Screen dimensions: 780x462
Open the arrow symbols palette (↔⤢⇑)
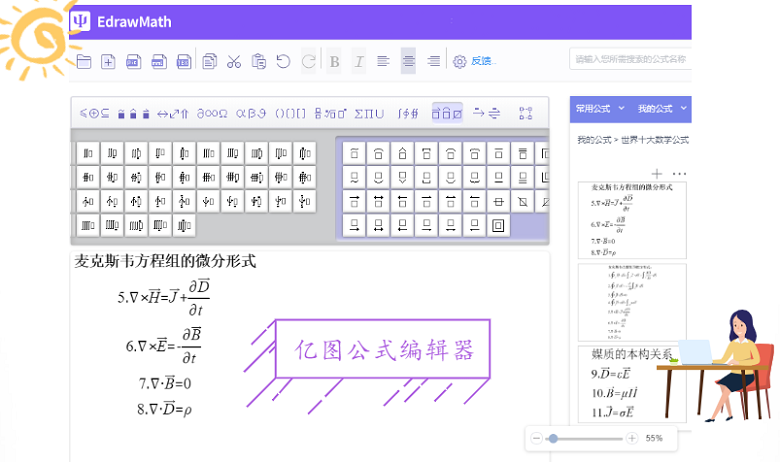click(173, 114)
